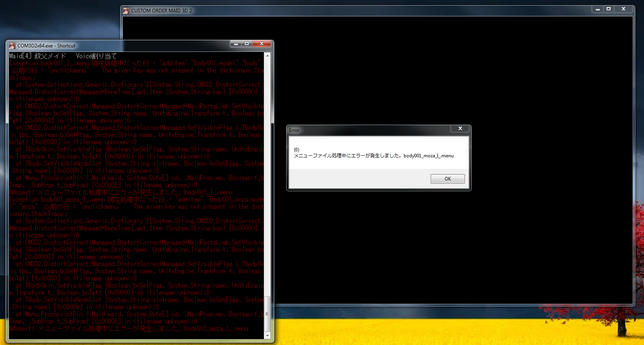This screenshot has width=644, height=345.
Task: Click the last NAssert body001_moza_I_.menu console line
Action: coord(129,329)
